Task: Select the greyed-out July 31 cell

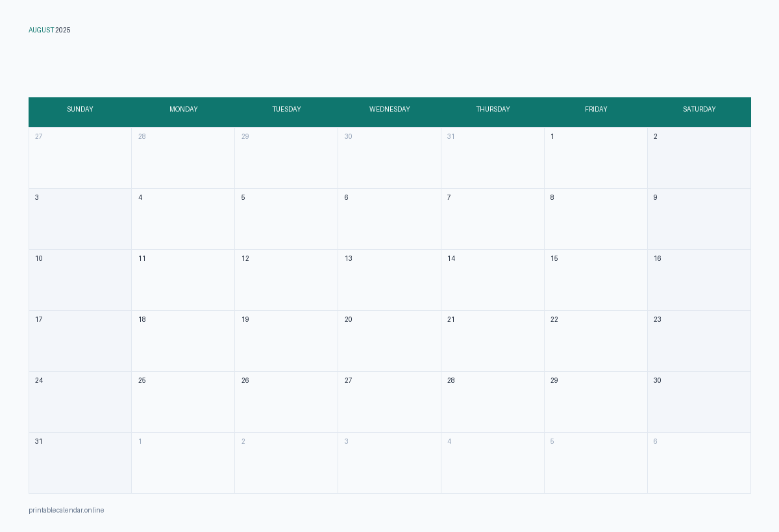Action: pyautogui.click(x=493, y=158)
